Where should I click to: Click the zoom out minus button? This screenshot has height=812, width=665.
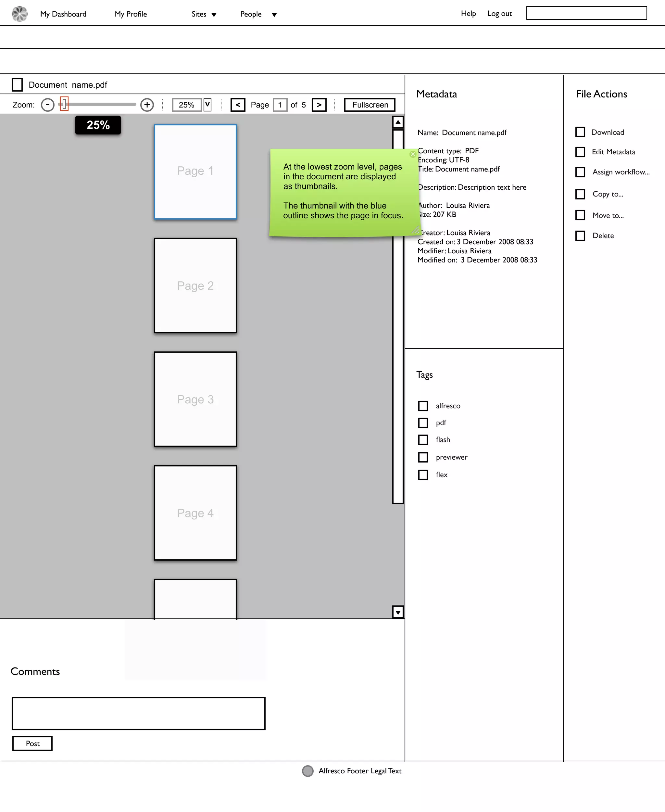tap(47, 105)
